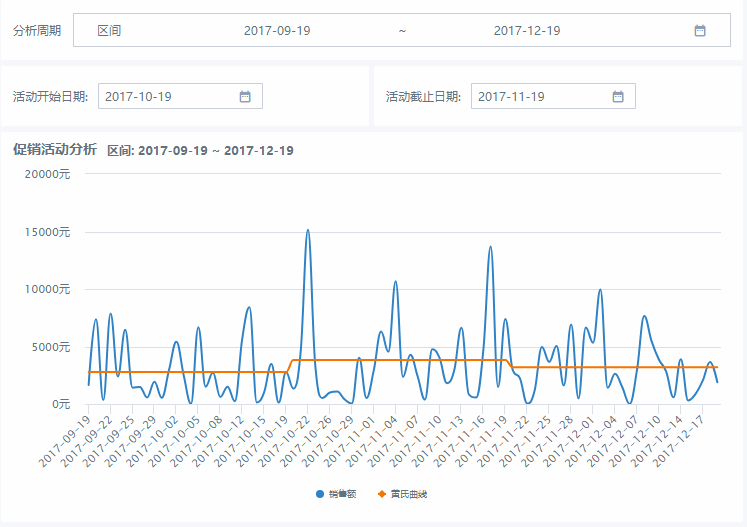
Task: Click the 2017-10-19 activity start date field
Action: coord(180,96)
